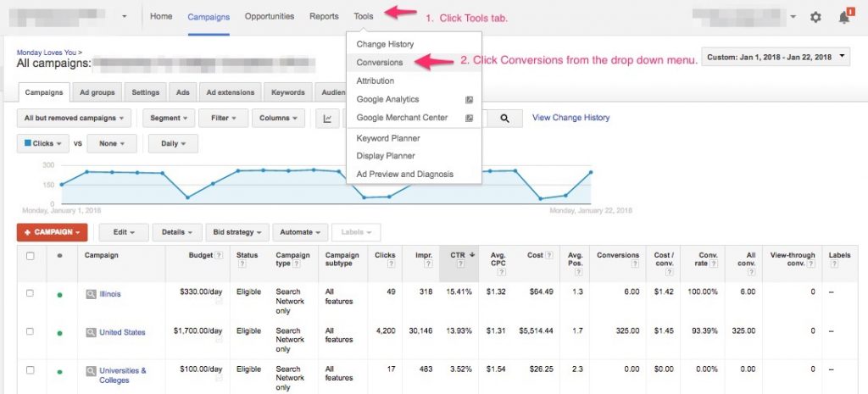Click the red + CAMPAIGN button
The width and height of the screenshot is (868, 394).
[x=52, y=232]
